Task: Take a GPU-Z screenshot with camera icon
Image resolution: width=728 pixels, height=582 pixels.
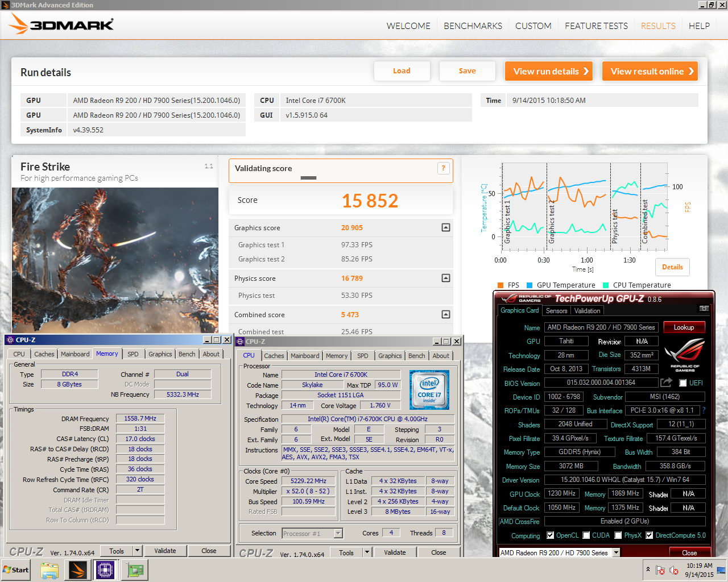Action: coord(704,309)
